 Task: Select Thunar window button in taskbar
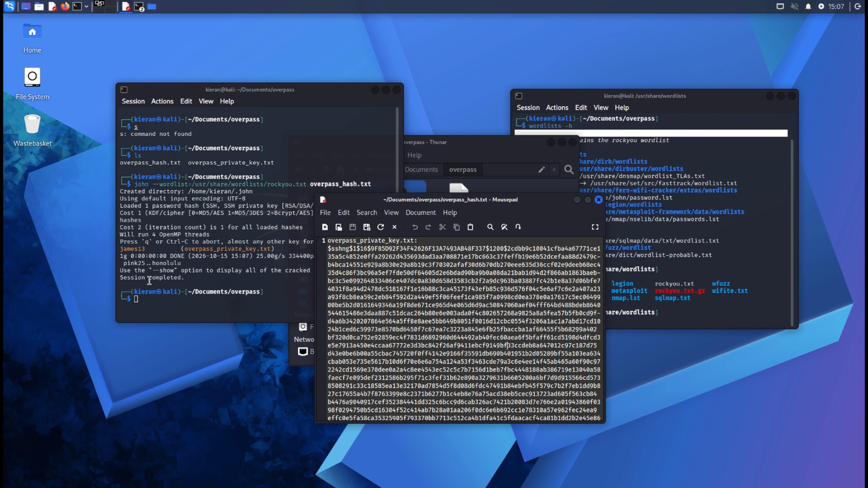(x=152, y=6)
